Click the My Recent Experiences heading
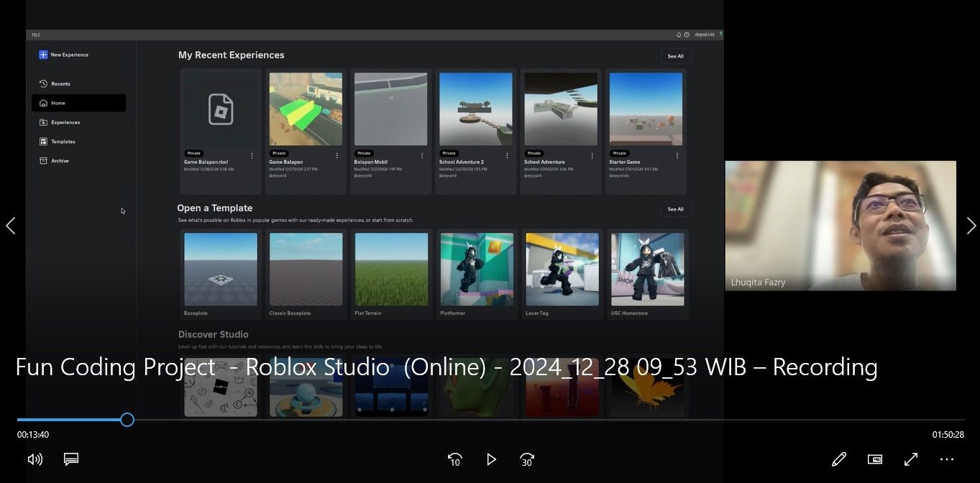The image size is (980, 483). [231, 55]
